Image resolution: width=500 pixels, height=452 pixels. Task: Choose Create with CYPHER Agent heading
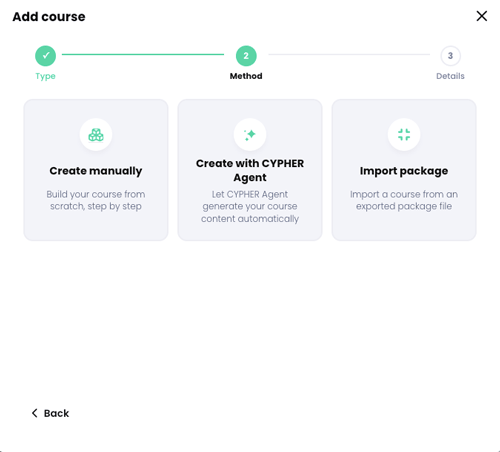250,170
